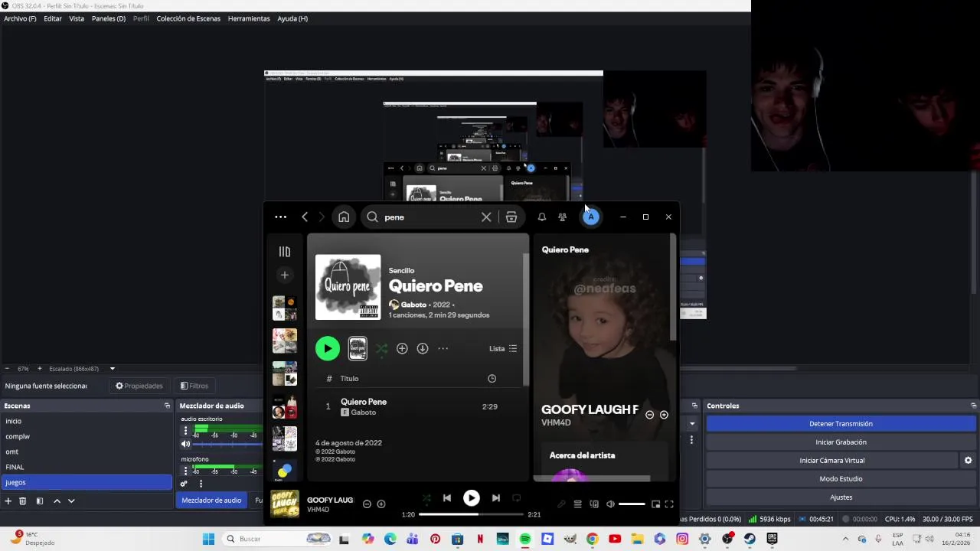Click Spotify's song progress bar
The width and height of the screenshot is (980, 551).
pos(472,514)
